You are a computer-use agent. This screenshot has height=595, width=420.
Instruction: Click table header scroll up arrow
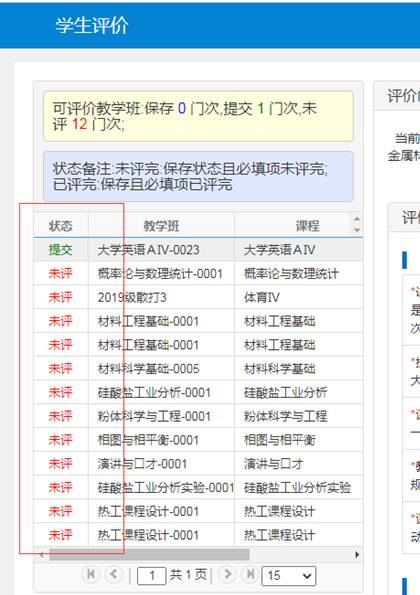point(357,219)
